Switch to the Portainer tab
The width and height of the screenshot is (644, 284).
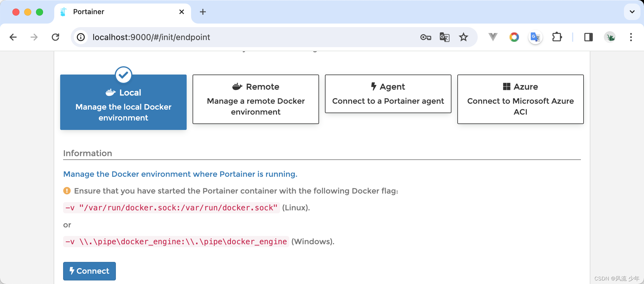pyautogui.click(x=122, y=12)
